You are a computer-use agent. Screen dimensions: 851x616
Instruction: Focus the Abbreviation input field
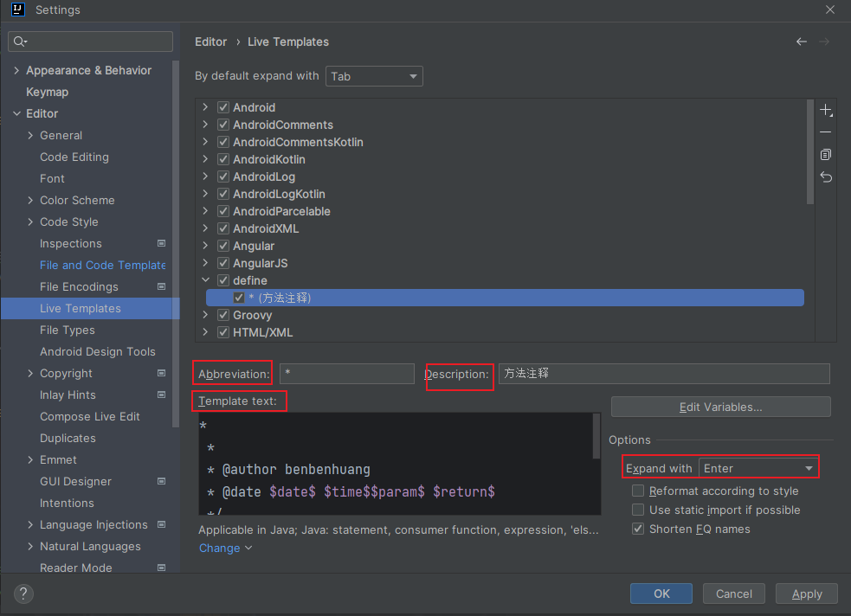click(x=347, y=374)
